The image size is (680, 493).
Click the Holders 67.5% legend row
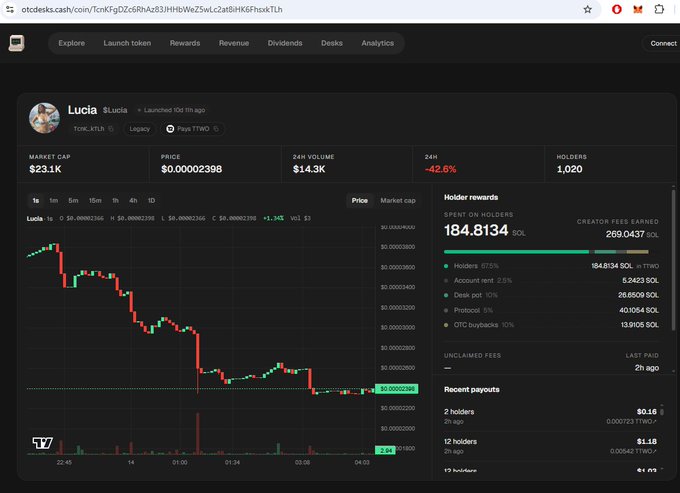tap(551, 266)
